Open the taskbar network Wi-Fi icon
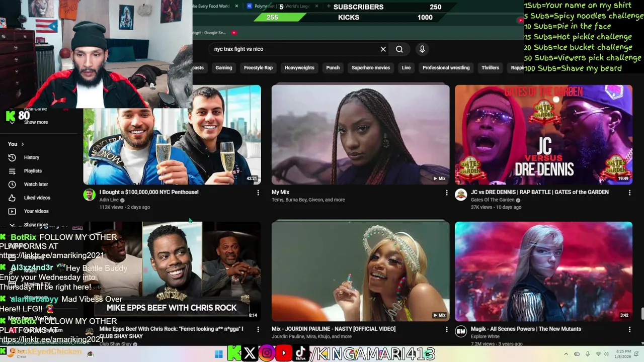The height and width of the screenshot is (362, 644). pyautogui.click(x=598, y=354)
